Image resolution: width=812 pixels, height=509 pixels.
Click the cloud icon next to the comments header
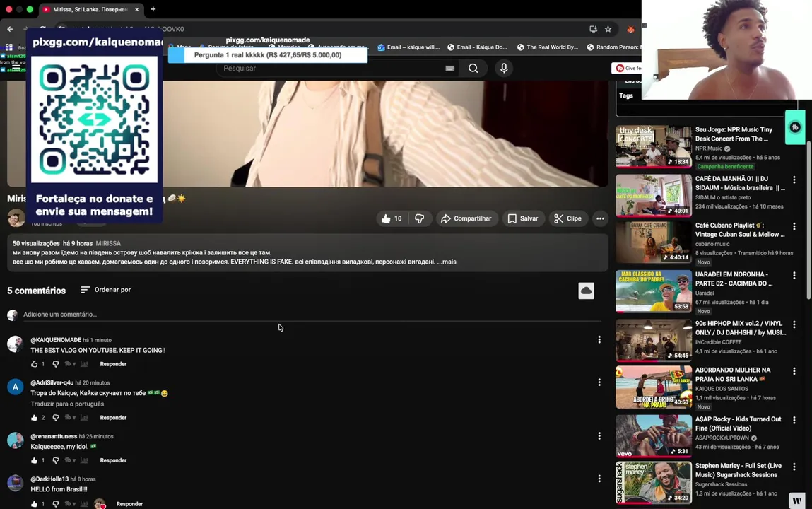tap(587, 291)
